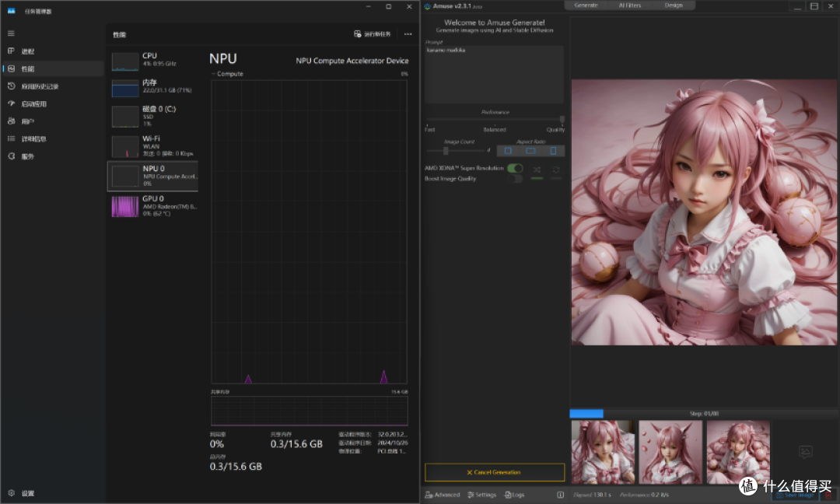Open Task Manager settings gear at bottom
The height and width of the screenshot is (504, 840).
(11, 493)
